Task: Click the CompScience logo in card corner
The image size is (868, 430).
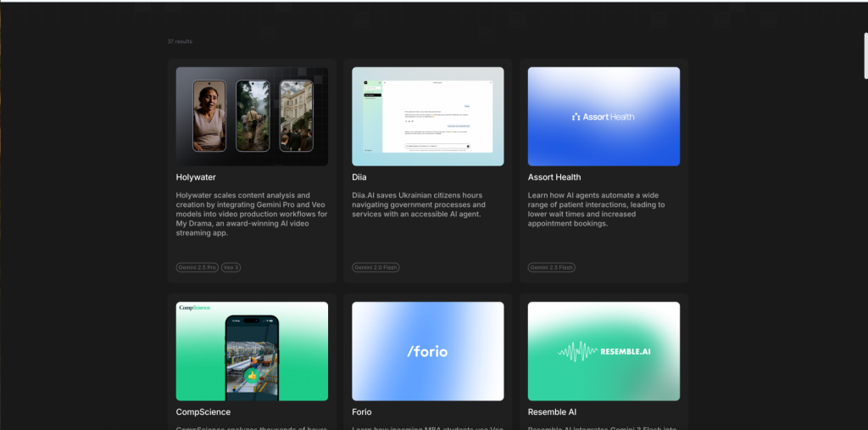Action: (194, 308)
